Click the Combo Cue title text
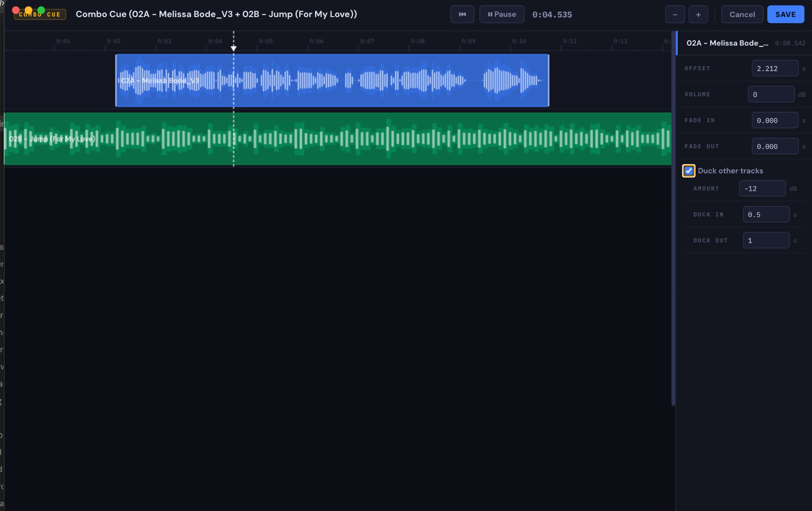Viewport: 812px width, 511px height. pyautogui.click(x=216, y=14)
